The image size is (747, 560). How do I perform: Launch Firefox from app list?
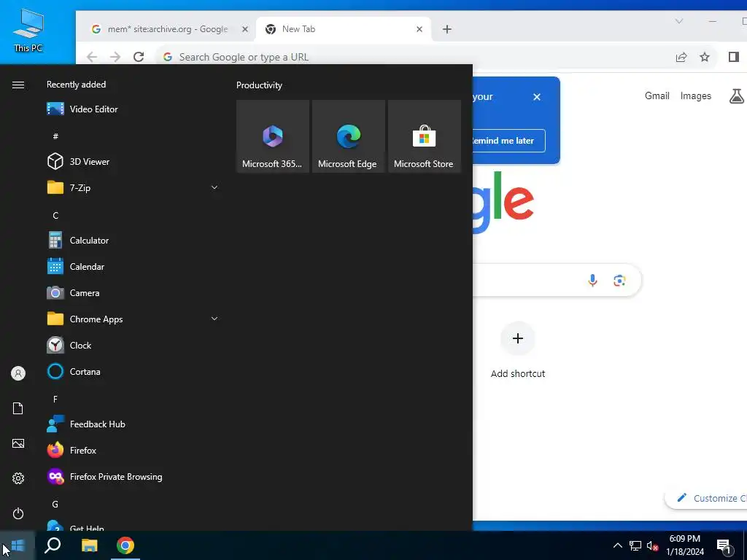131,450
